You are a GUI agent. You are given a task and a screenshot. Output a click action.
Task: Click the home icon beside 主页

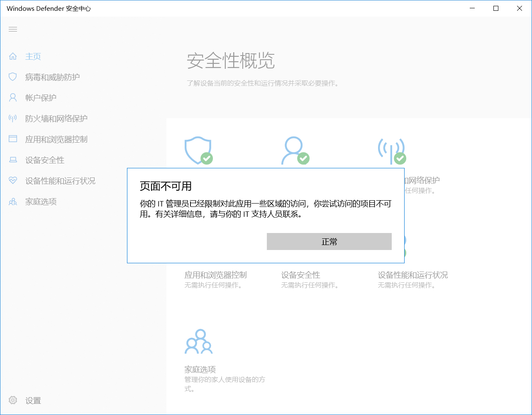pyautogui.click(x=13, y=56)
